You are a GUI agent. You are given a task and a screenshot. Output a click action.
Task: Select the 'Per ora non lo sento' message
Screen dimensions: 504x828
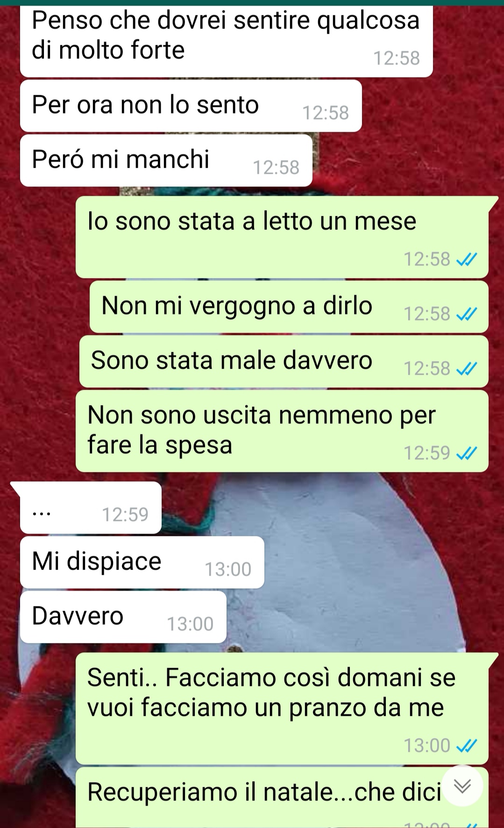coord(191,106)
